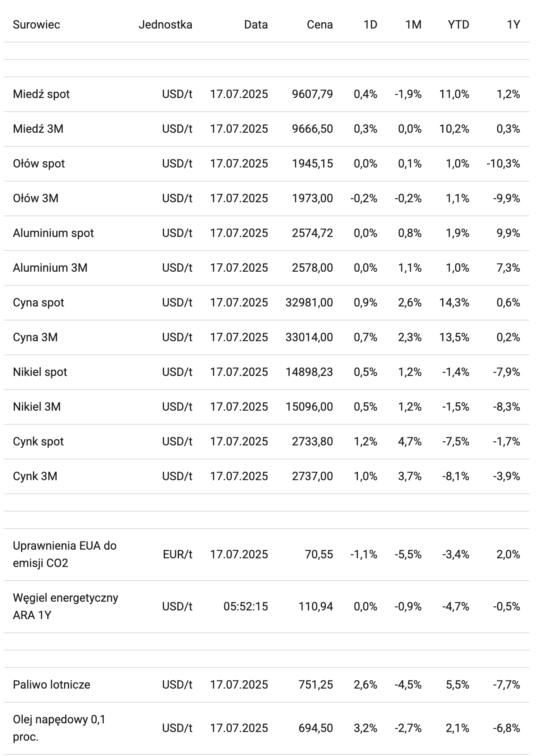Open the Paliwo lotnicze row
Screen dimensions: 543x756
pyautogui.click(x=52, y=685)
